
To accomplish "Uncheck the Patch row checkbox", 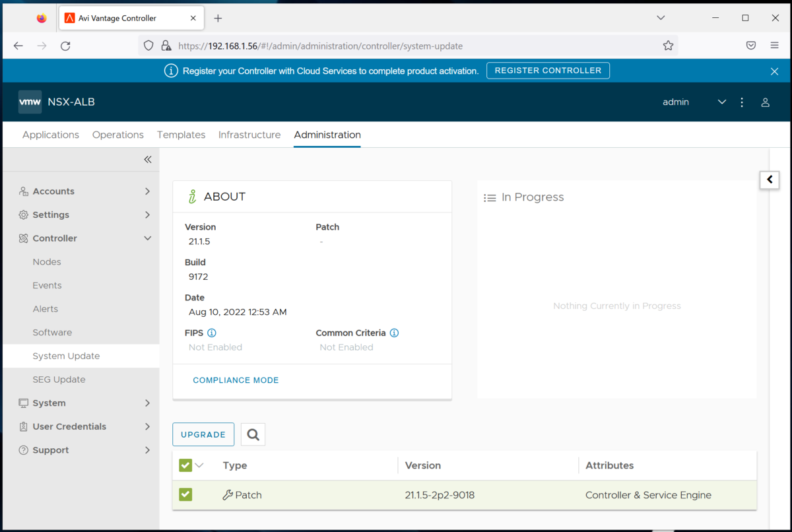I will (185, 494).
